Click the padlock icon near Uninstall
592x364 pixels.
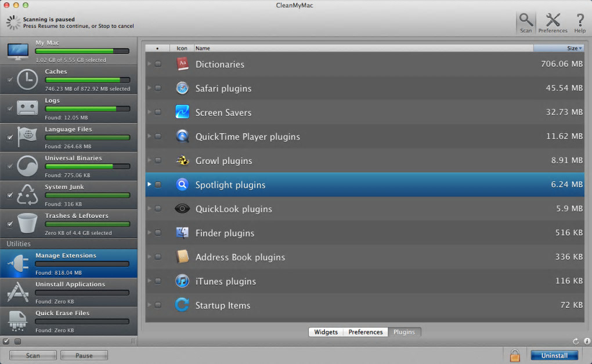[x=515, y=355]
